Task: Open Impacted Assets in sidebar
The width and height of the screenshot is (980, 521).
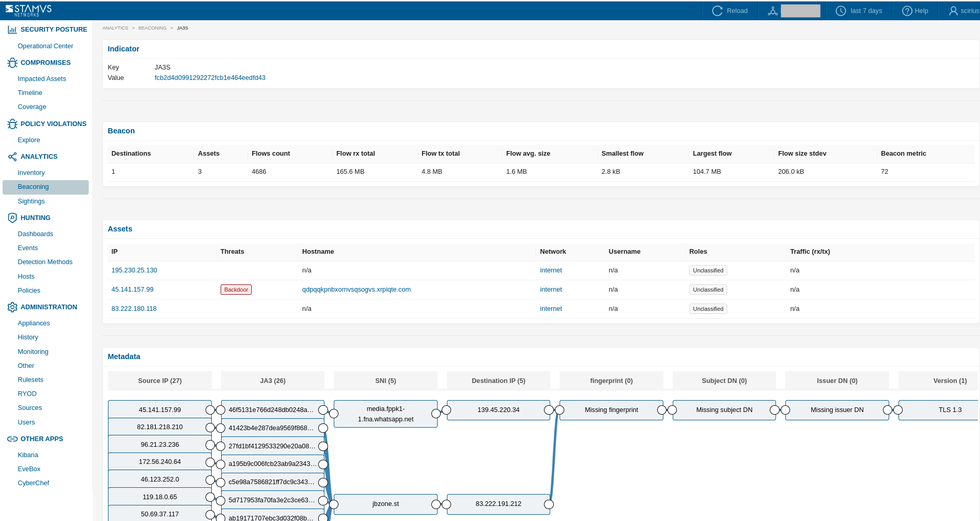Action: (42, 79)
